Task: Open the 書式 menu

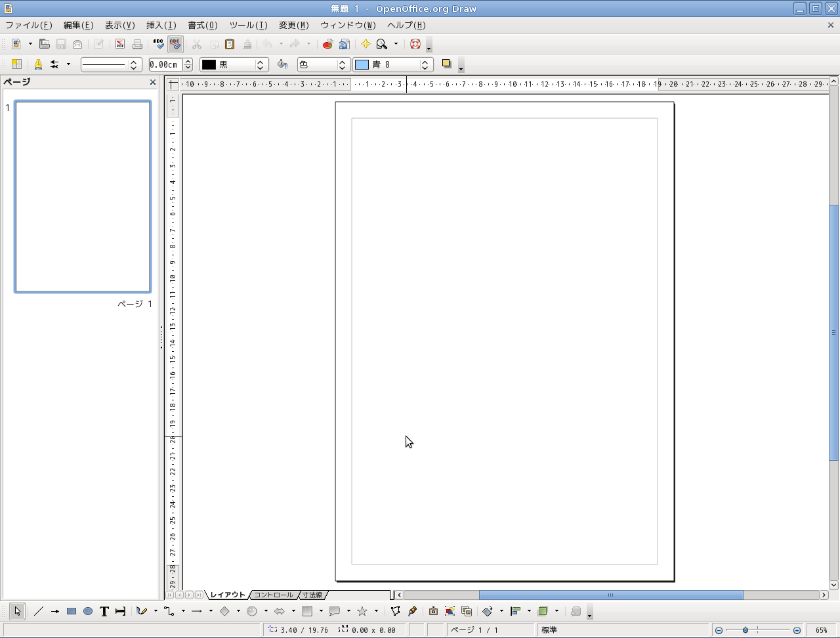Action: pyautogui.click(x=202, y=25)
